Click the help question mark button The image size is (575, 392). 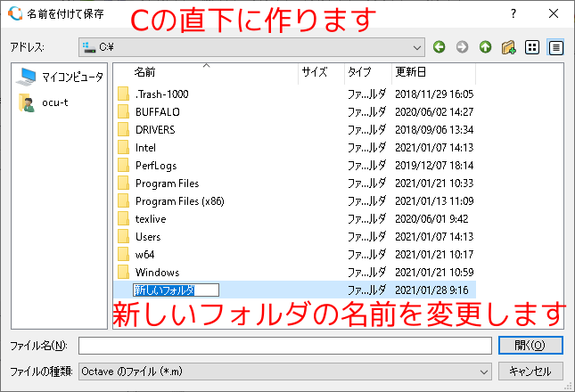pyautogui.click(x=513, y=14)
